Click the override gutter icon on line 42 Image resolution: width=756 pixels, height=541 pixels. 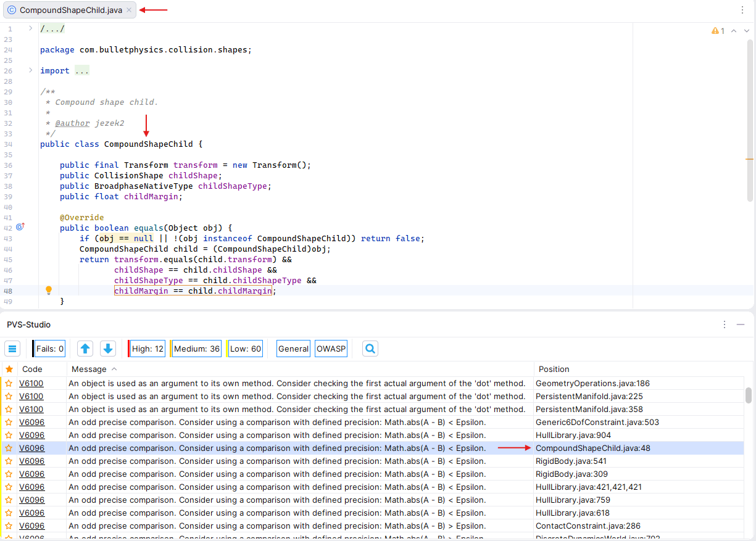point(20,227)
